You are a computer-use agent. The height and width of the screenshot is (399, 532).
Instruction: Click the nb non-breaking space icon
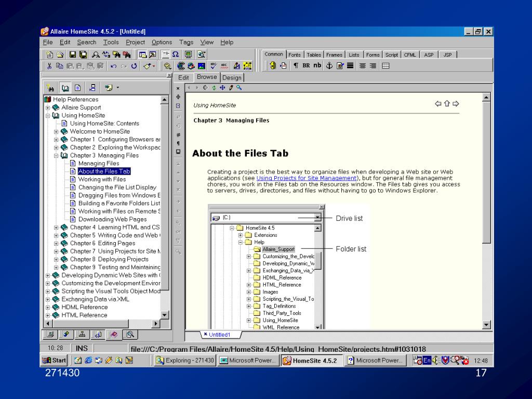317,65
